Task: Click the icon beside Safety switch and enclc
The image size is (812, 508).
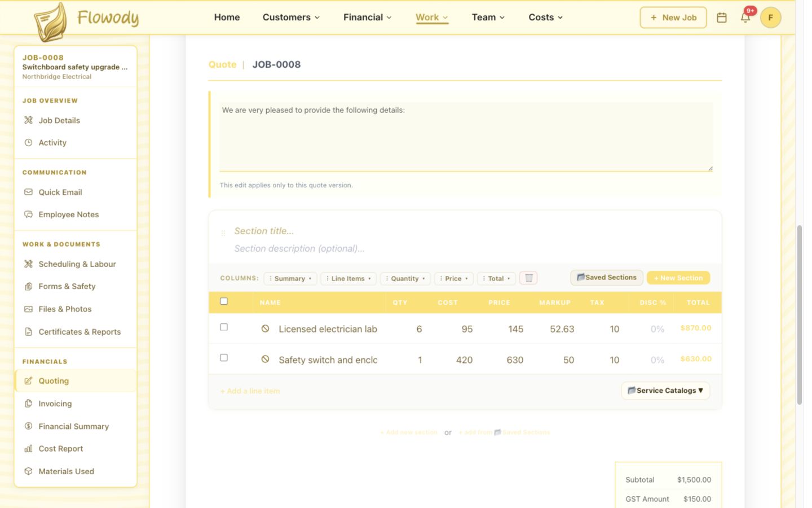Action: pos(265,359)
